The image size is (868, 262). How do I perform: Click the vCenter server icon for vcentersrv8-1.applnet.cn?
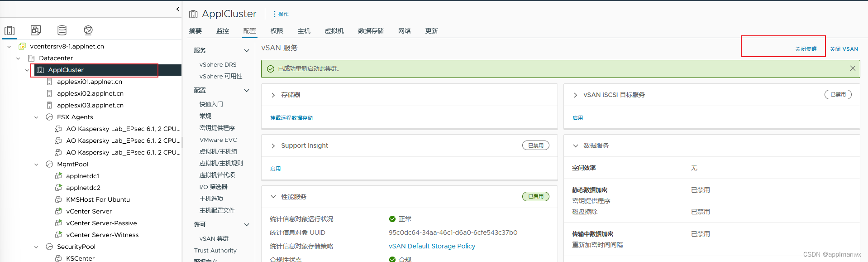coord(22,46)
